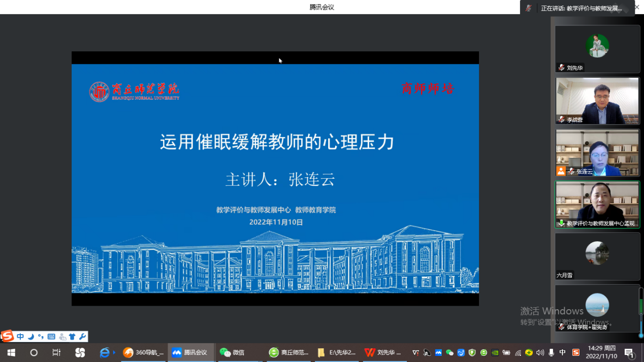Image resolution: width=644 pixels, height=362 pixels.
Task: Open Sogou skin shirt icon
Action: [x=72, y=337]
